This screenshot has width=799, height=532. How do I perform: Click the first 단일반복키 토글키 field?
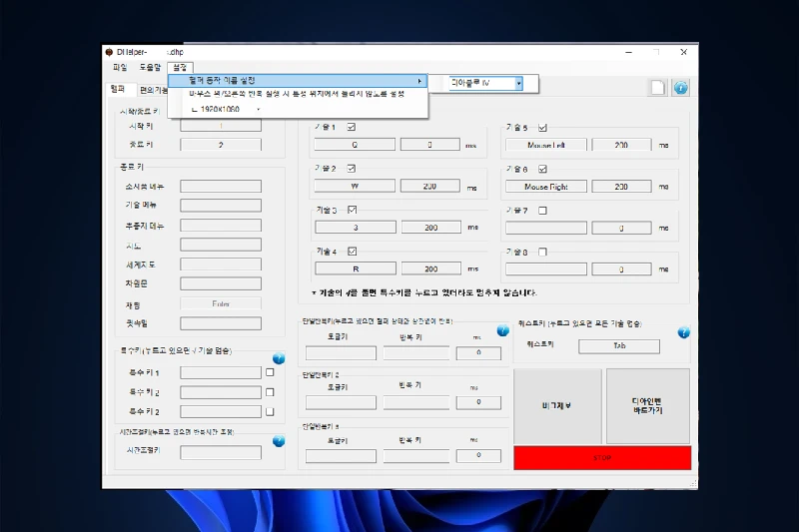point(341,352)
